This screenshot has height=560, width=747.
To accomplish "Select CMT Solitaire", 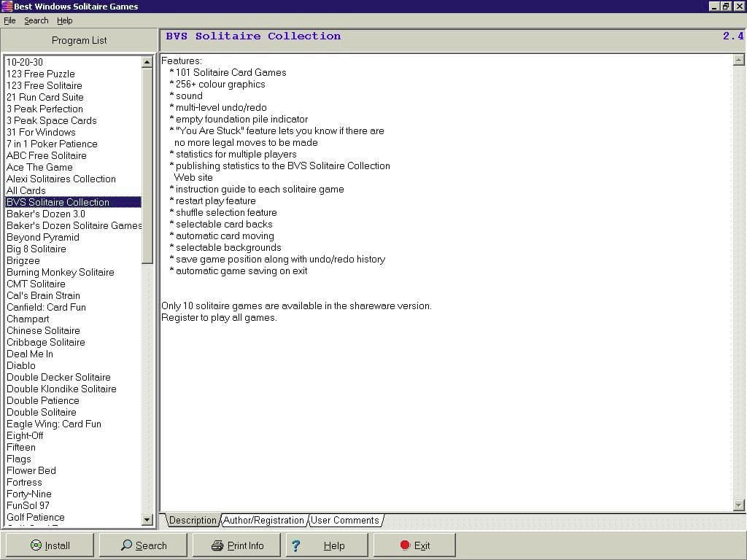I will point(73,284).
